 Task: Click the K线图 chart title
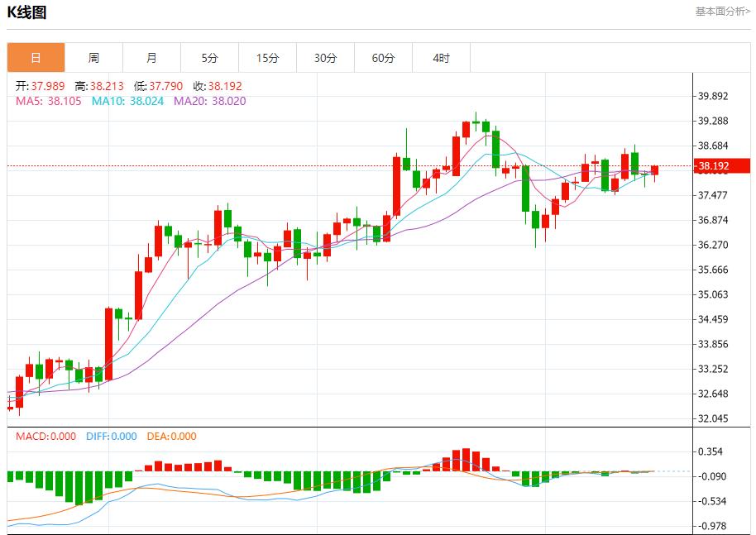27,12
